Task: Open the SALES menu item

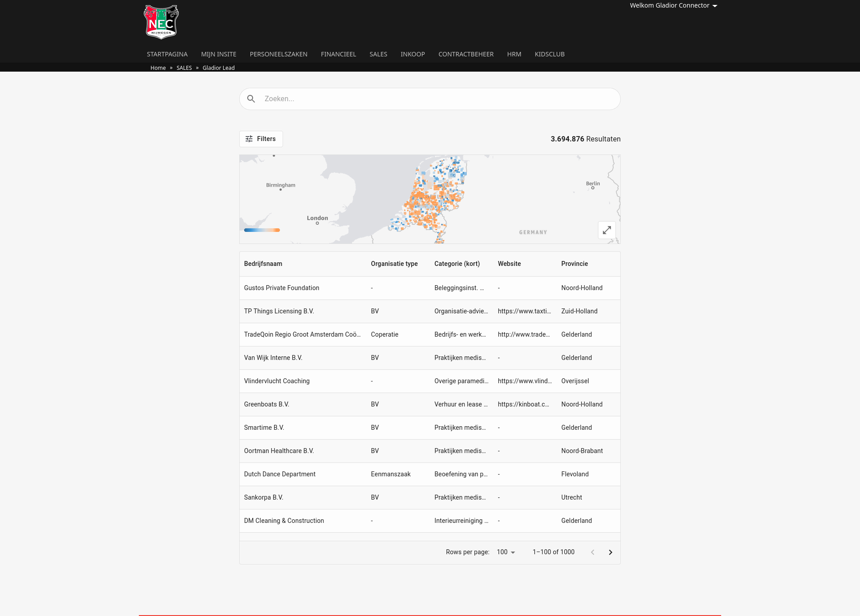Action: (x=378, y=54)
